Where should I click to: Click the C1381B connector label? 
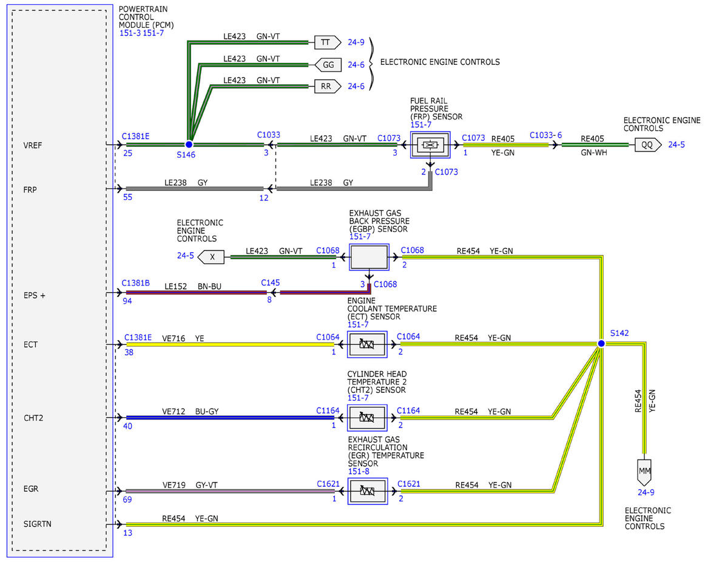[x=137, y=283]
